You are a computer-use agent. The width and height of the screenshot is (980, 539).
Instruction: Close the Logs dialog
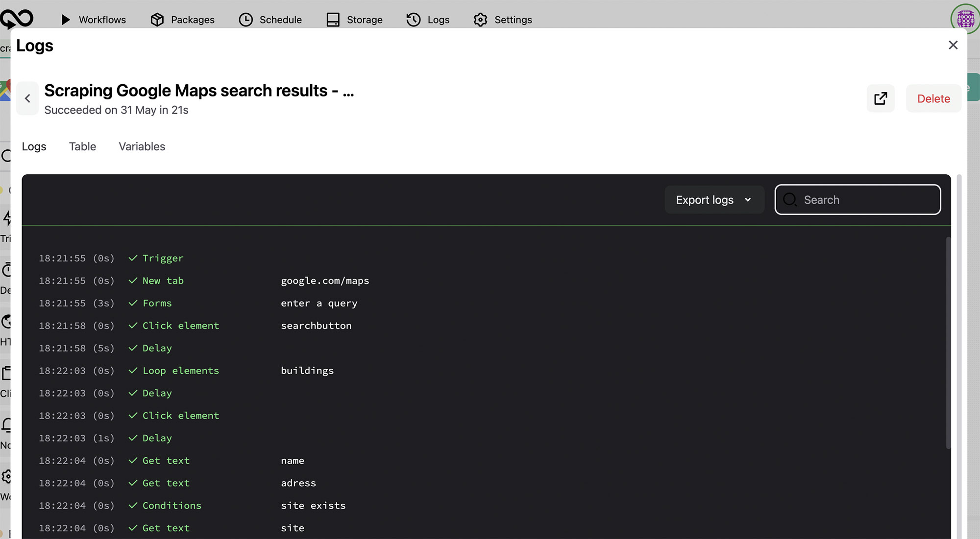953,45
